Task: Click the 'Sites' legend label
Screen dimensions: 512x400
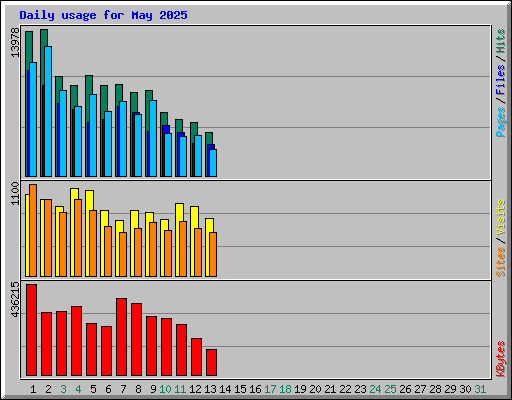Action: 500,262
